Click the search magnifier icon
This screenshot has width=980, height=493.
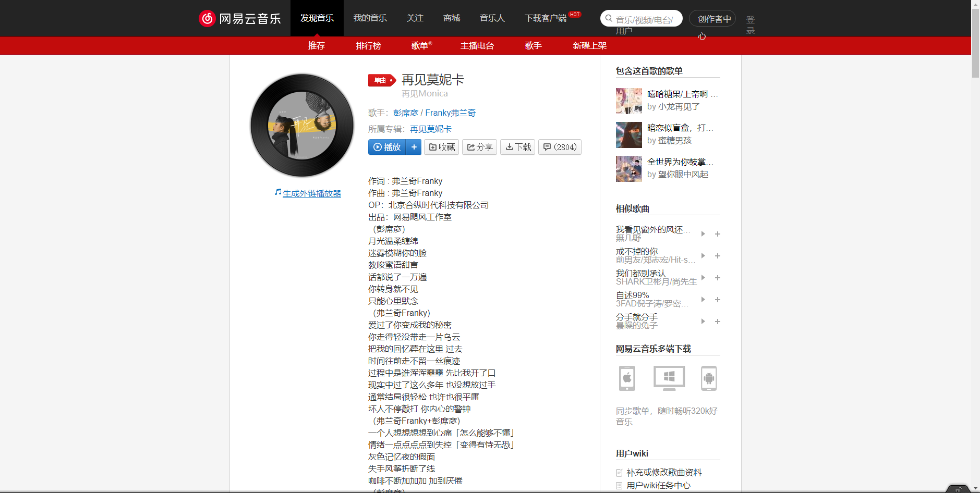(x=608, y=18)
